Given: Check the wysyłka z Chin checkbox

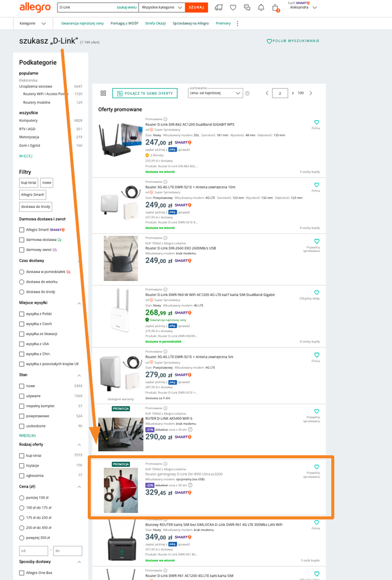Looking at the screenshot, I should click(x=21, y=354).
